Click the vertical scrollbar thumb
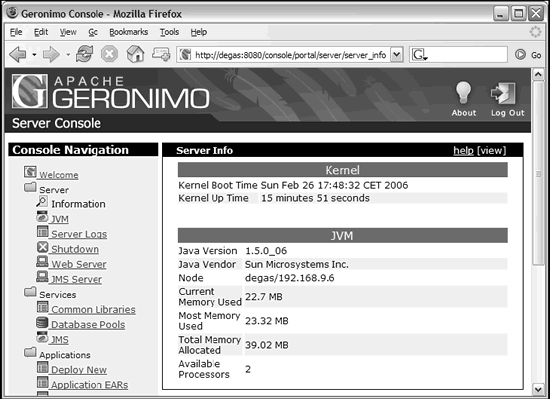 tap(538, 173)
